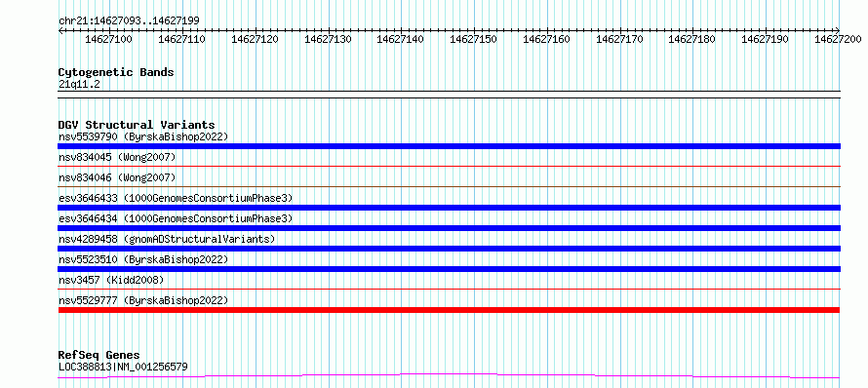
Task: Open variant esv3646433 (1000GenomesConsortiumPhase3) label
Action: pyautogui.click(x=176, y=198)
